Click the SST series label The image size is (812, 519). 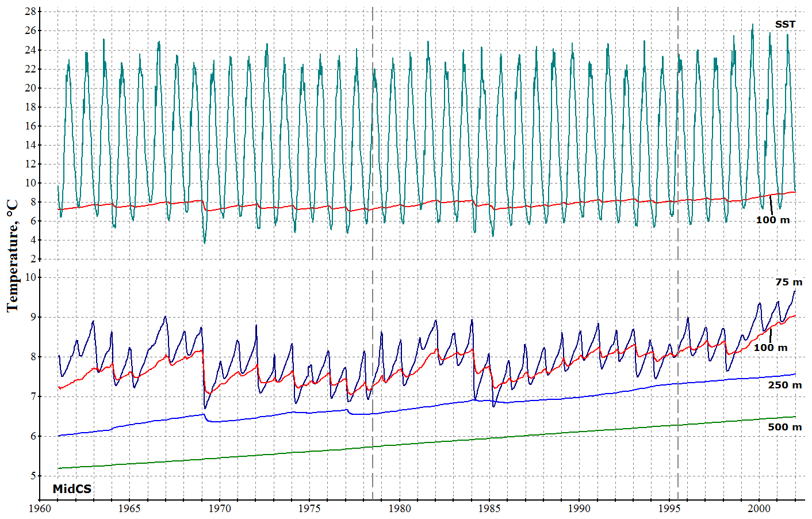(x=785, y=24)
